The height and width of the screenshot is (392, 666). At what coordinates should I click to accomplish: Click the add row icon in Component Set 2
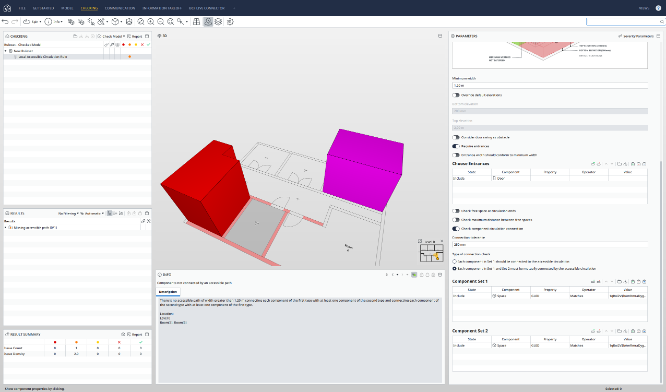(593, 331)
